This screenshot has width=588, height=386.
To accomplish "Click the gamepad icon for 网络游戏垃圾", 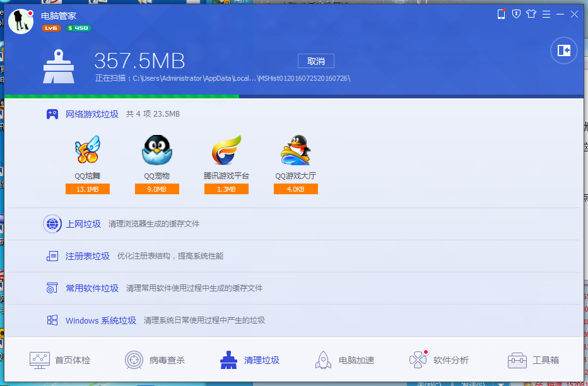I will [x=52, y=114].
